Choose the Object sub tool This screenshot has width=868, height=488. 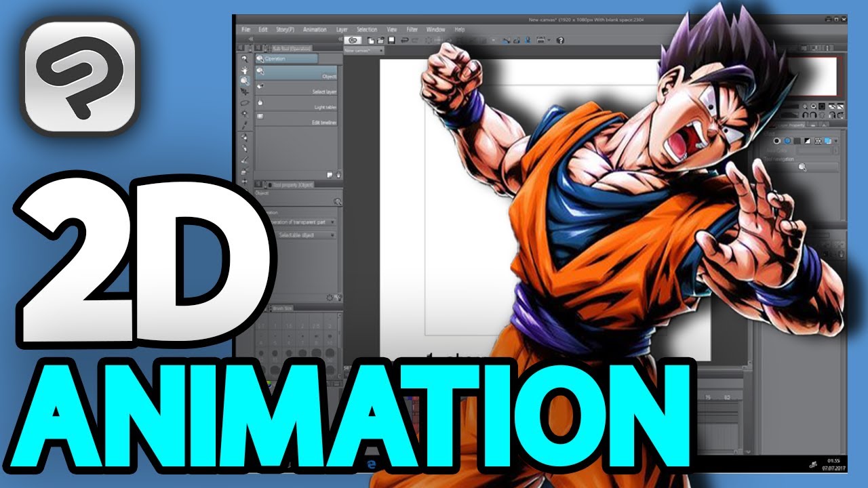pos(296,73)
